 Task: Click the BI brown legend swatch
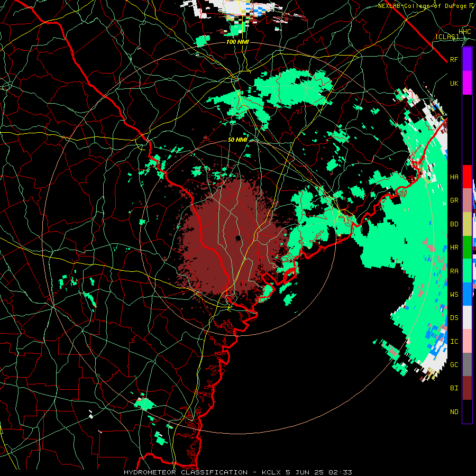coord(467,388)
